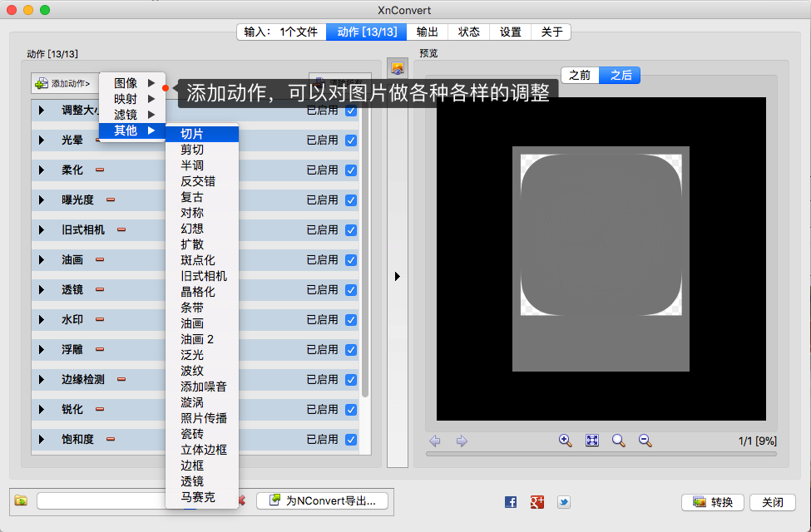Image resolution: width=811 pixels, height=532 pixels.
Task: Disable the 水印 action checkbox
Action: 351,320
